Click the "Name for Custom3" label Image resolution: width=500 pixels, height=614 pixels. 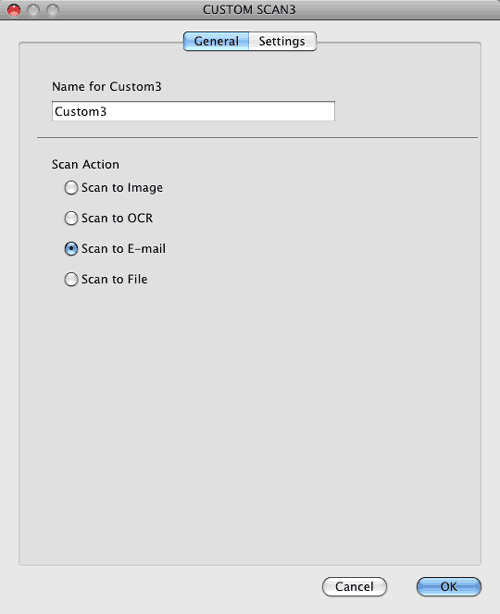[x=106, y=87]
